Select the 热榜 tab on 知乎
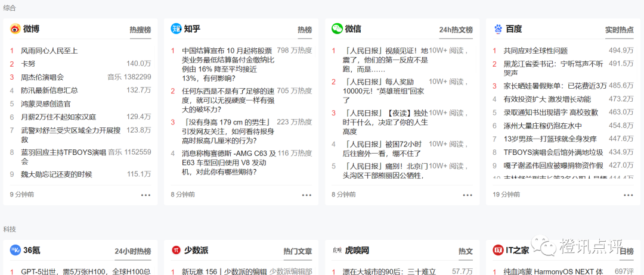The height and width of the screenshot is (275, 644). [x=305, y=30]
